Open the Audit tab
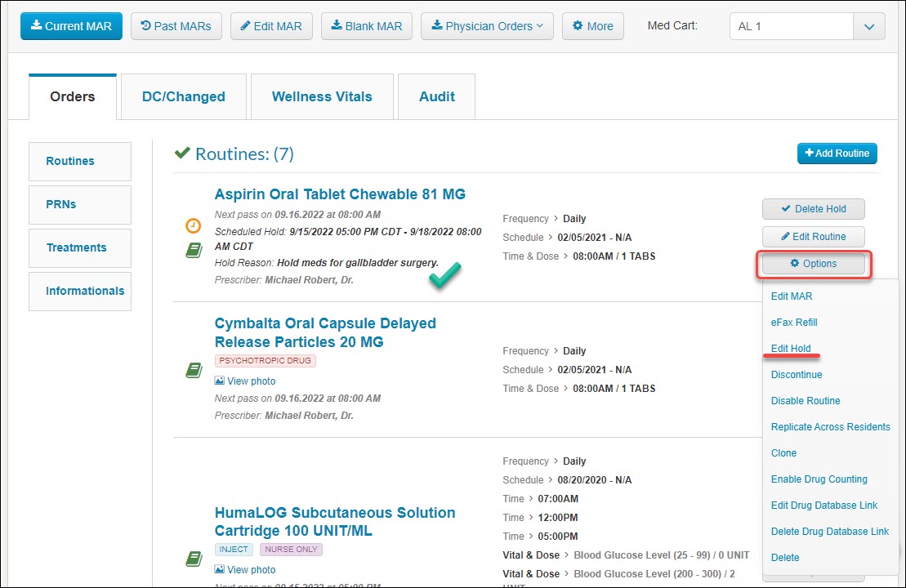This screenshot has width=906, height=588. 437,96
